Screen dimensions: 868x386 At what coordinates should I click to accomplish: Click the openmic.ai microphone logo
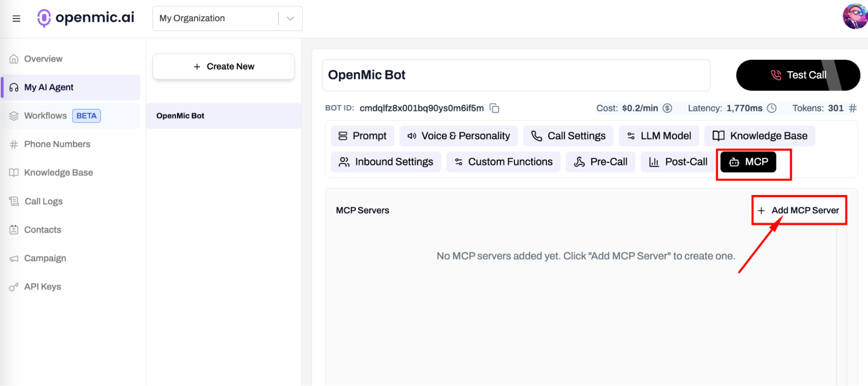click(44, 18)
